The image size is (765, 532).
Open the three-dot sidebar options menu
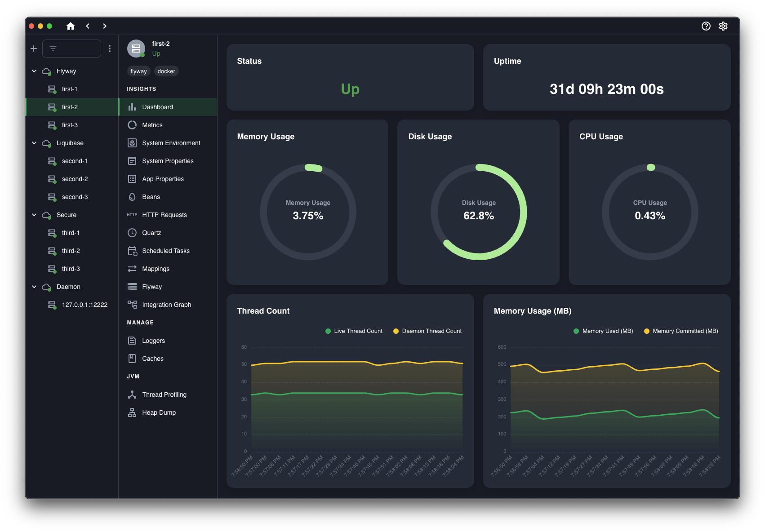pyautogui.click(x=110, y=49)
